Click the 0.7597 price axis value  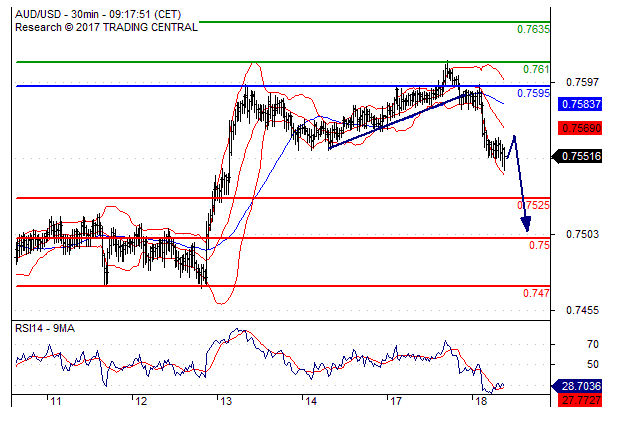(582, 82)
